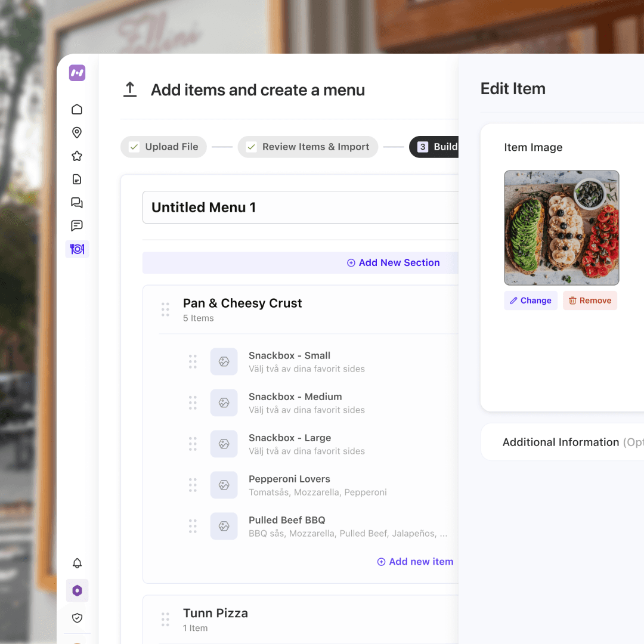Select the Tunn Pizza section title
Screen dimensions: 644x644
tap(216, 613)
